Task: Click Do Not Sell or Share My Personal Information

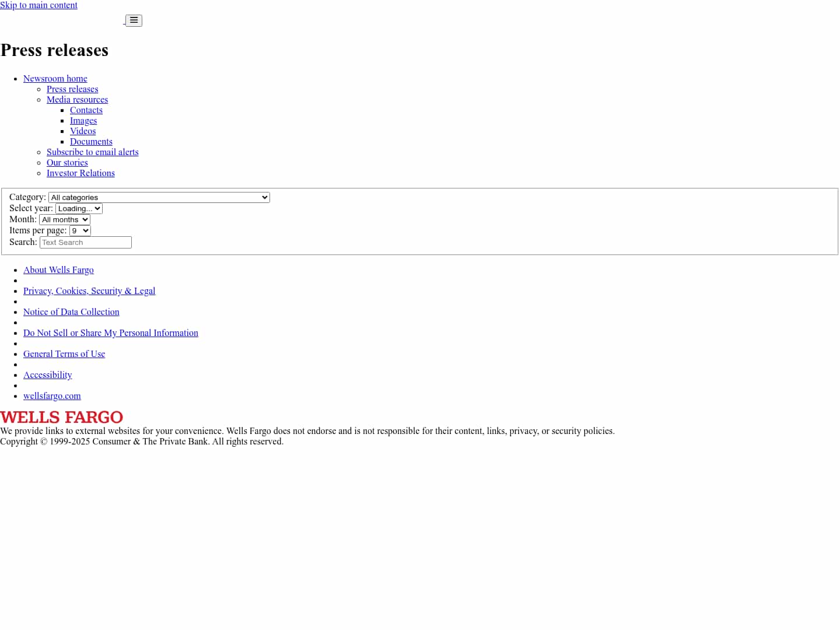Action: 111,333
